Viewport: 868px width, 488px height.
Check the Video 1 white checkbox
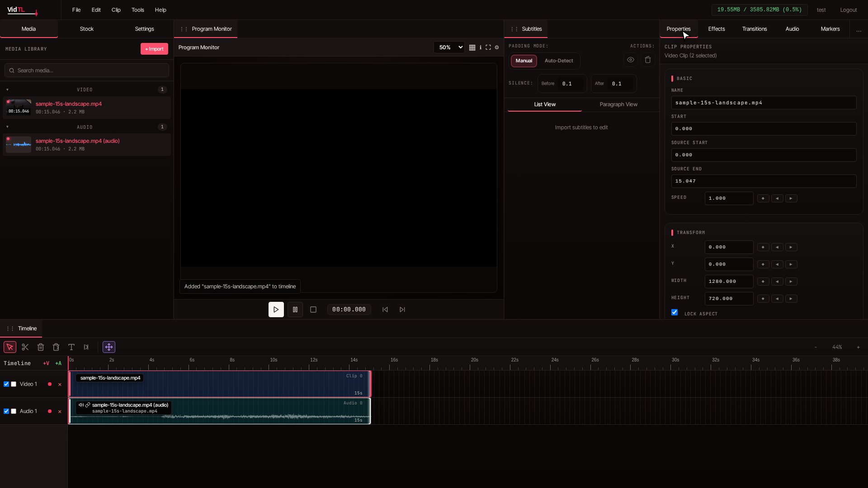pyautogui.click(x=14, y=384)
